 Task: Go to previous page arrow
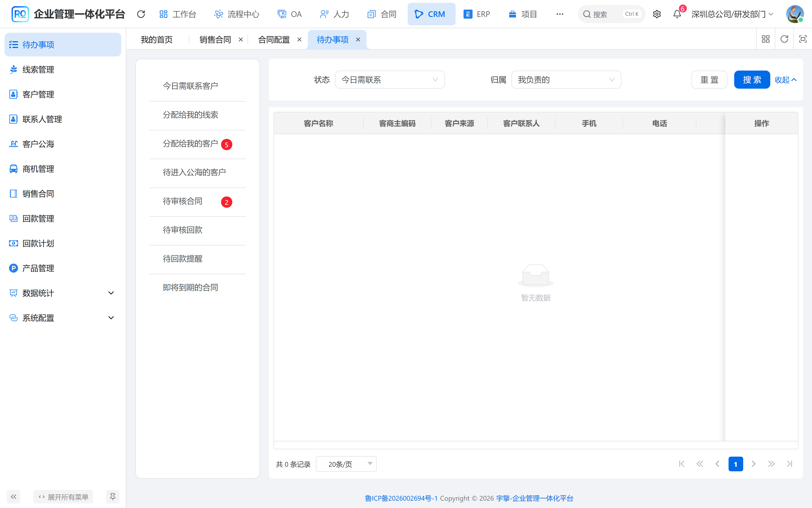click(717, 464)
